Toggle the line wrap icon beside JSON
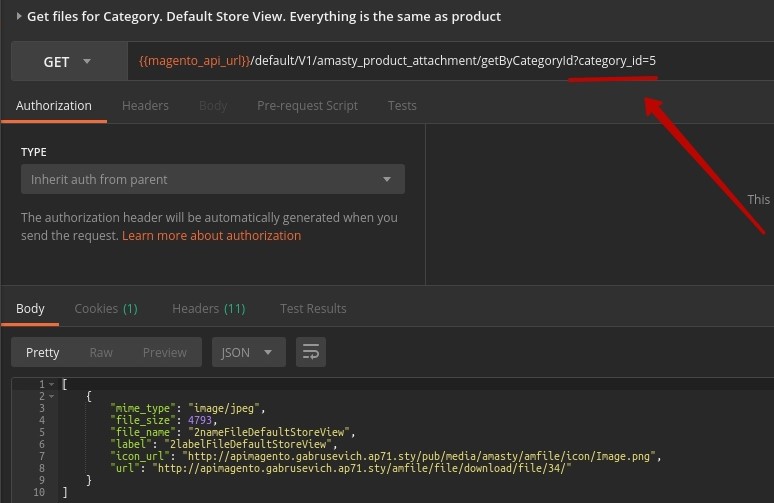This screenshot has width=774, height=503. coord(311,352)
